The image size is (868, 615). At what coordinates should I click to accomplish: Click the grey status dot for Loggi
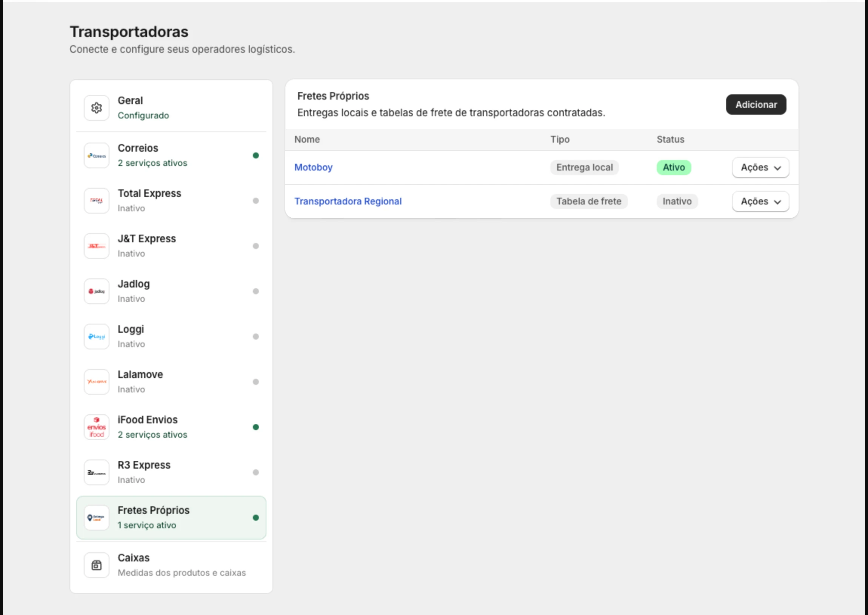point(255,337)
